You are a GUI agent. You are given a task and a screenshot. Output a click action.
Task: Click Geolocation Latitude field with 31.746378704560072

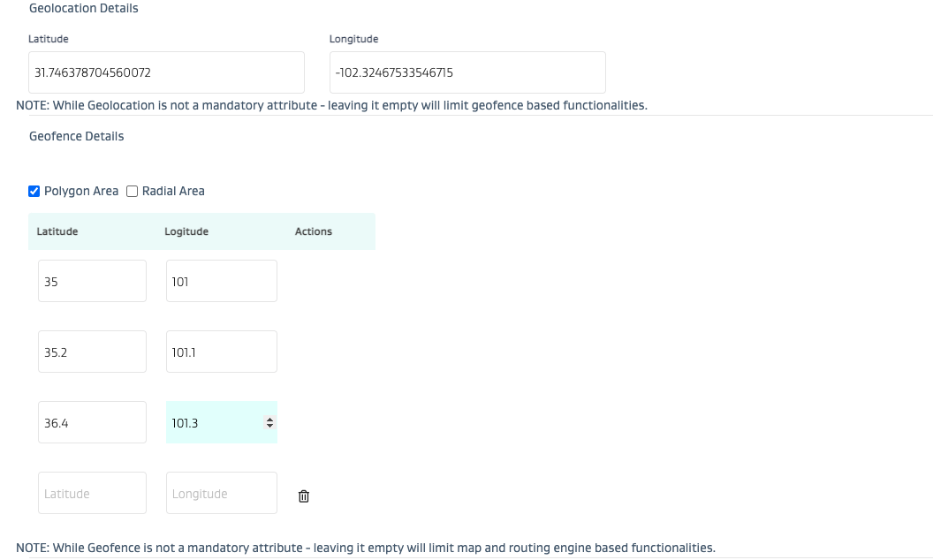[166, 72]
